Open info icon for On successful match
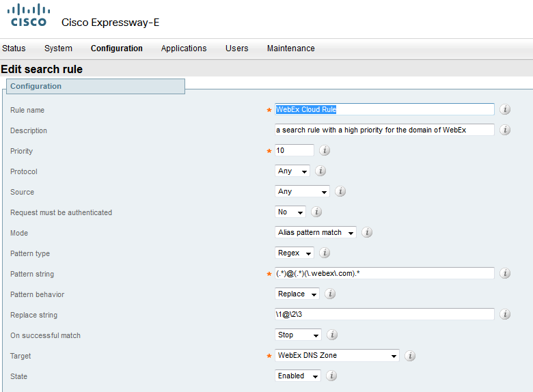The height and width of the screenshot is (392, 533). pos(332,335)
